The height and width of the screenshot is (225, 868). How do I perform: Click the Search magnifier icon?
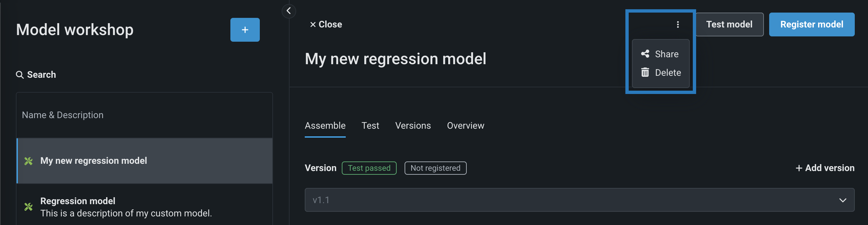coord(20,74)
